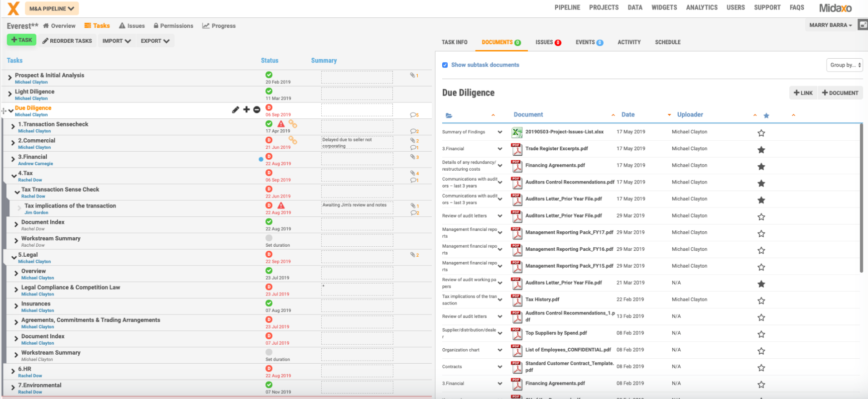
Task: Click REORDER TASKS button
Action: (x=67, y=41)
